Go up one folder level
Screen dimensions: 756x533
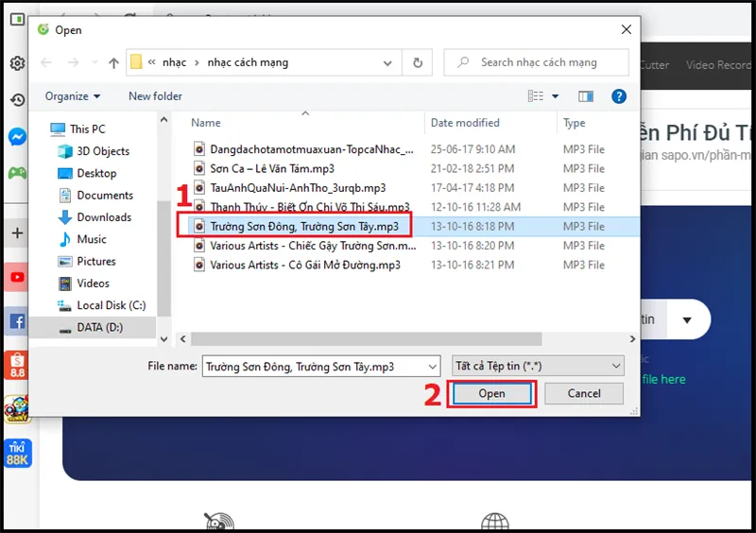point(113,62)
